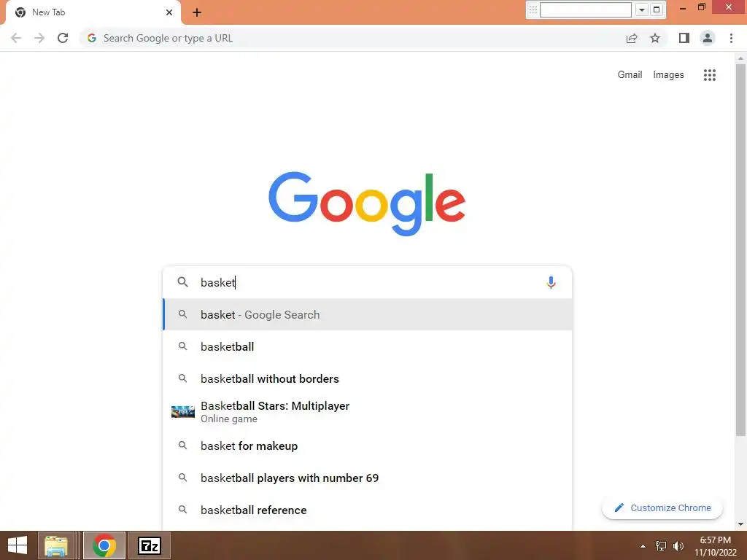Image resolution: width=747 pixels, height=560 pixels.
Task: Choose basket for makeup suggestion
Action: [367, 446]
